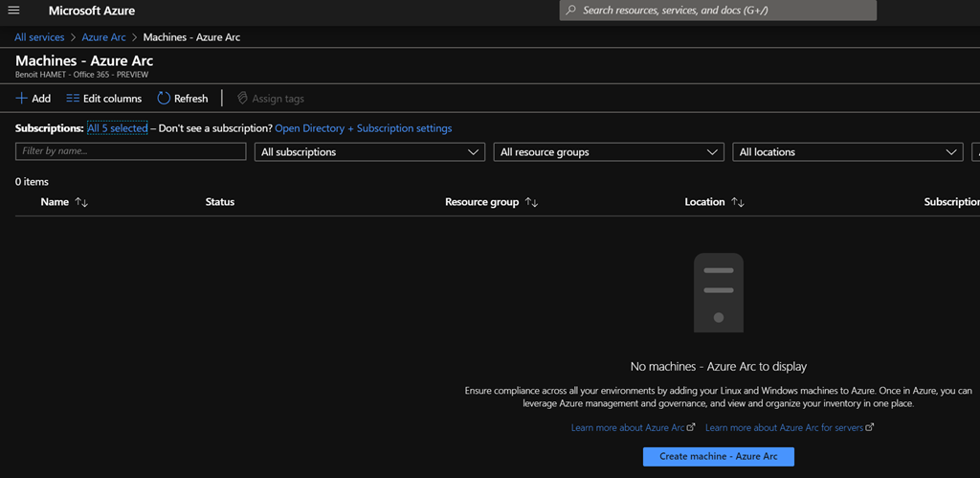Click the Refresh circular arrow icon

[164, 99]
